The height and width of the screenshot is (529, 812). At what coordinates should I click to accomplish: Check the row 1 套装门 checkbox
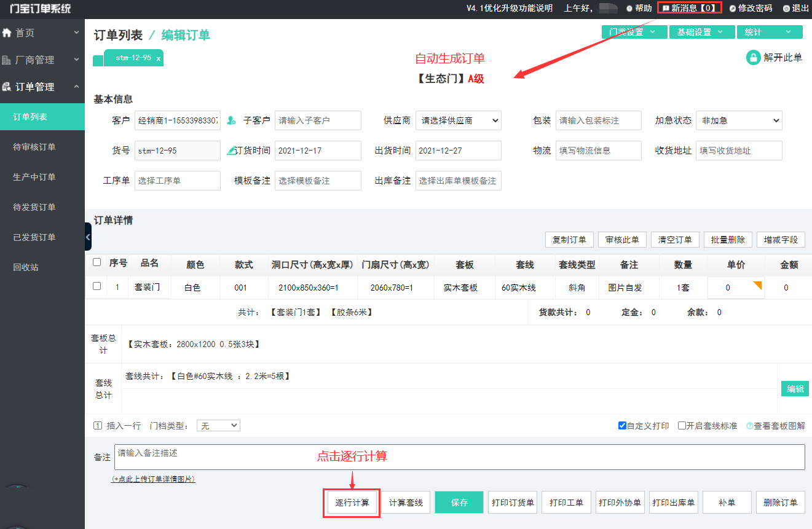coord(97,286)
